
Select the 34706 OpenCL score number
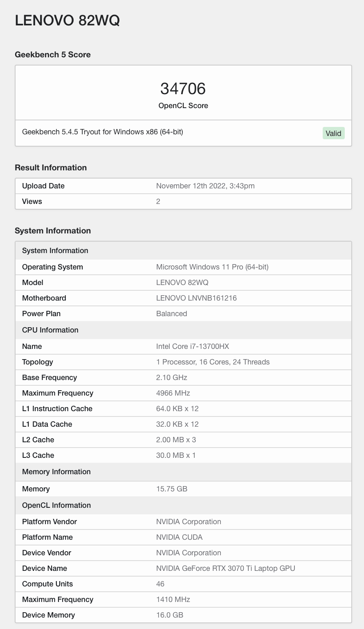(x=183, y=88)
